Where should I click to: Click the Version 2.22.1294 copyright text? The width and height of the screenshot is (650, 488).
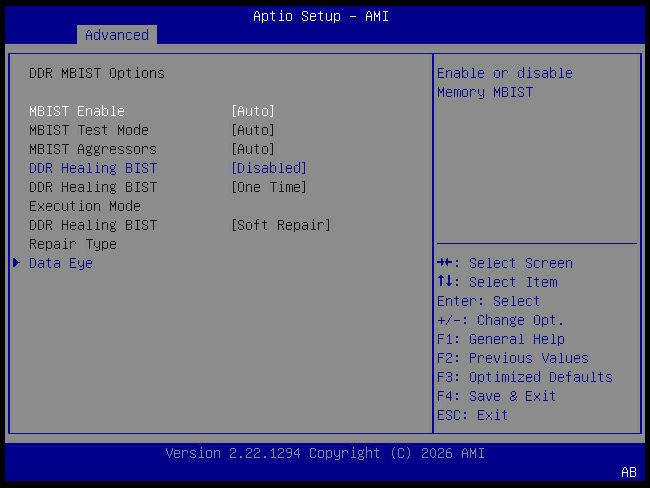(325, 453)
